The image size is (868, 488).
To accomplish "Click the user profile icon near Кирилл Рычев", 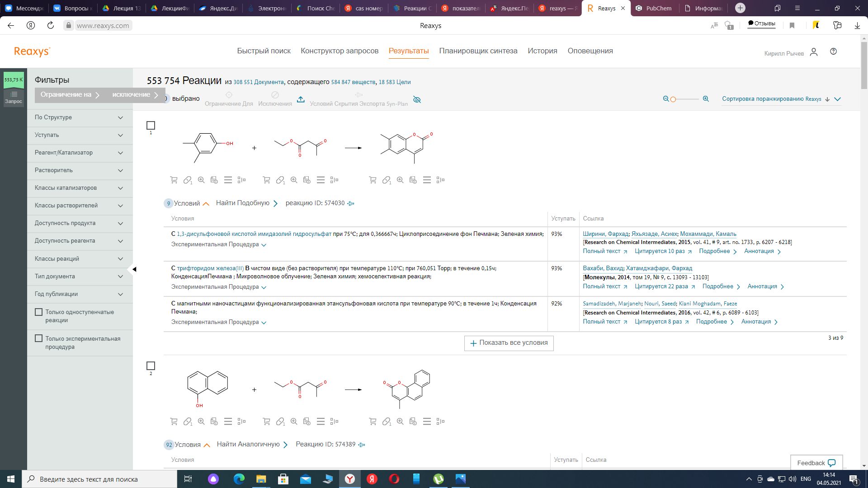I will tap(814, 52).
